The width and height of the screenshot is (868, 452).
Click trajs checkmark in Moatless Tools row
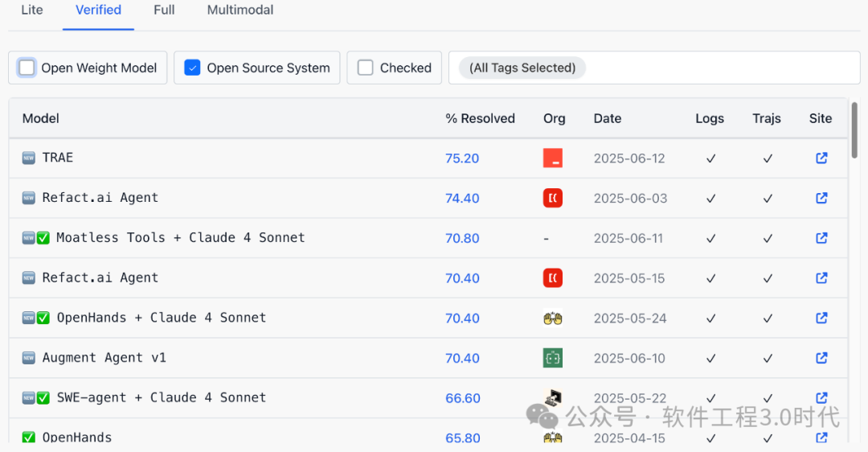point(768,238)
